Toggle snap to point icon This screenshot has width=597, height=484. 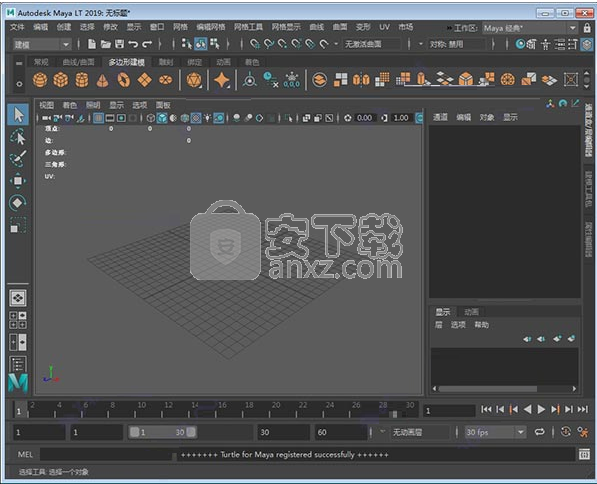pos(283,44)
